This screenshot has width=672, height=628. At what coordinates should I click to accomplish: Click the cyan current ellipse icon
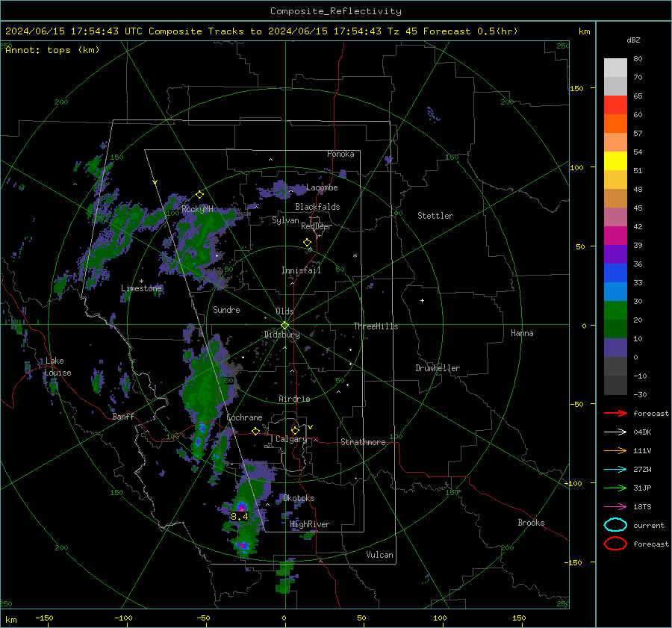tap(615, 525)
